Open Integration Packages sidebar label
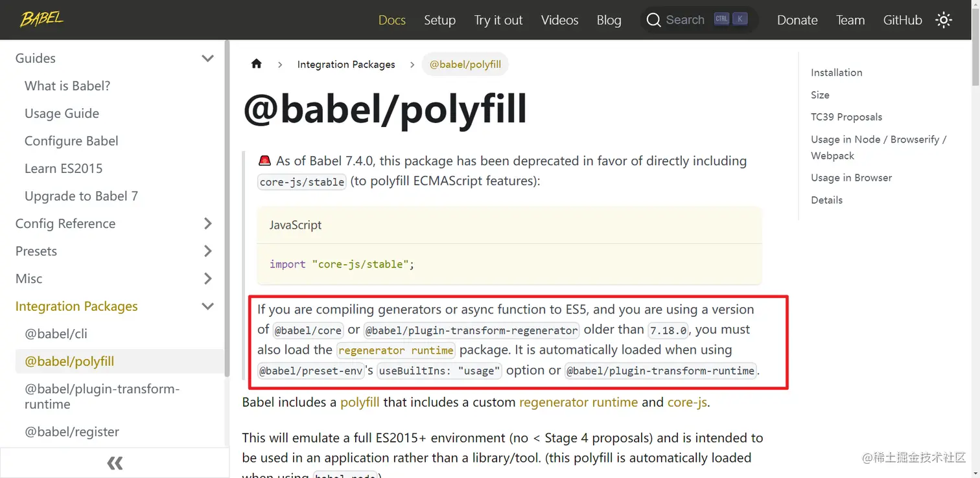Viewport: 980px width, 478px height. click(76, 306)
